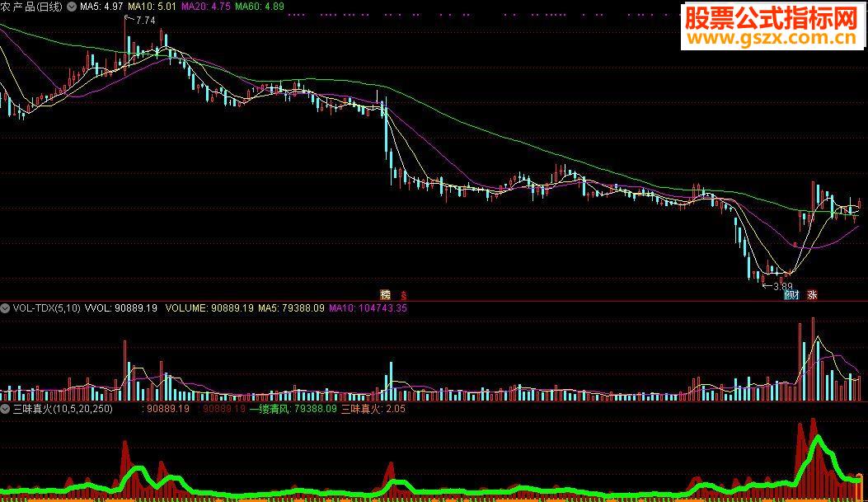Select the 三味真火(10,5,20,250) indicator name
This screenshot has width=868, height=502.
pos(63,409)
